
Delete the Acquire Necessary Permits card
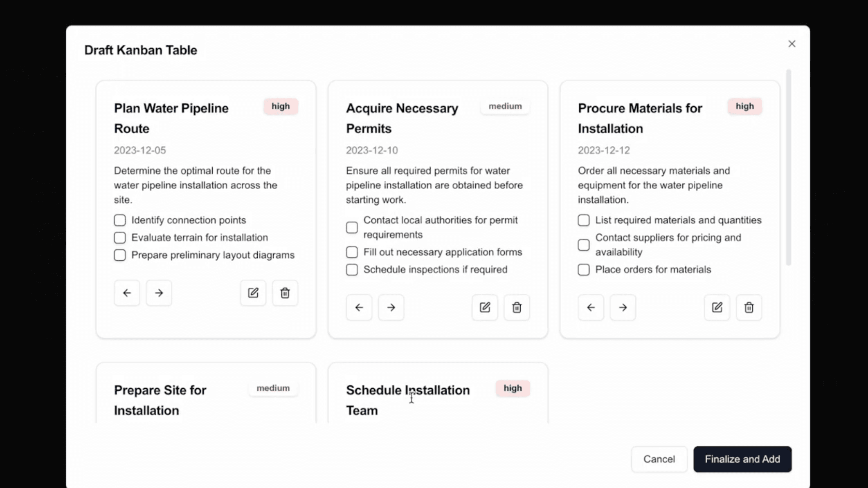pos(517,307)
